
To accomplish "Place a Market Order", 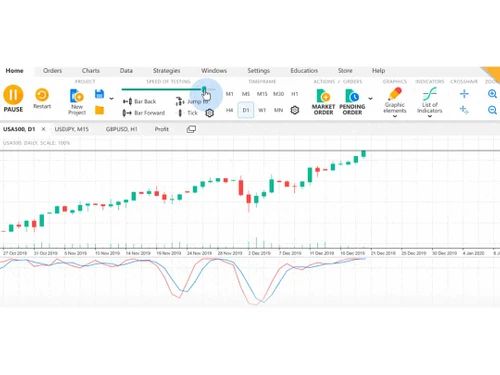I will 323,102.
